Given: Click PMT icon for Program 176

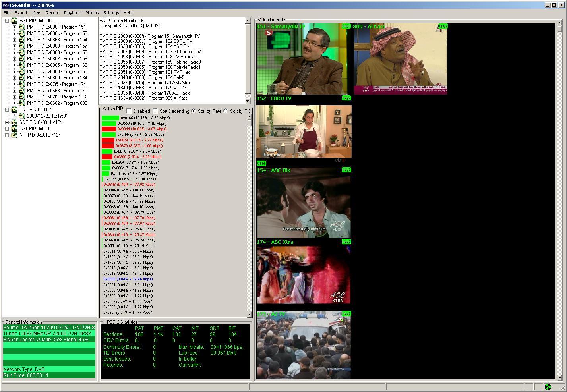Looking at the screenshot, I should coord(22,97).
